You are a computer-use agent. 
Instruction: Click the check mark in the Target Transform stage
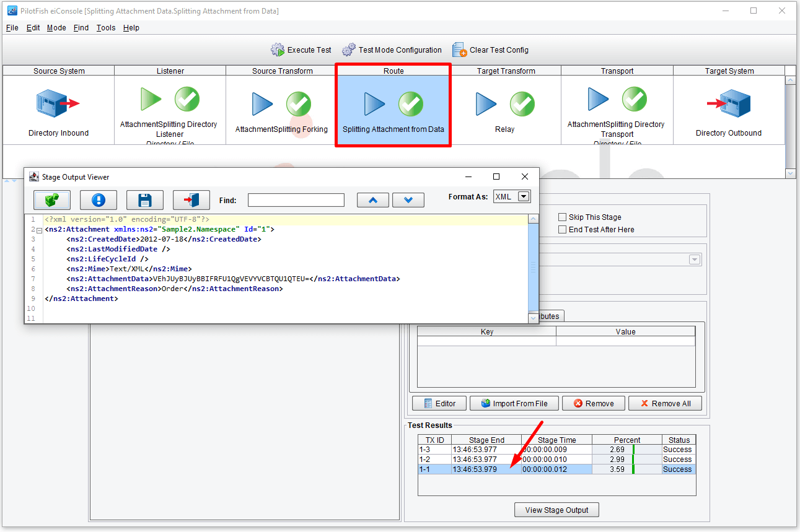pos(522,104)
